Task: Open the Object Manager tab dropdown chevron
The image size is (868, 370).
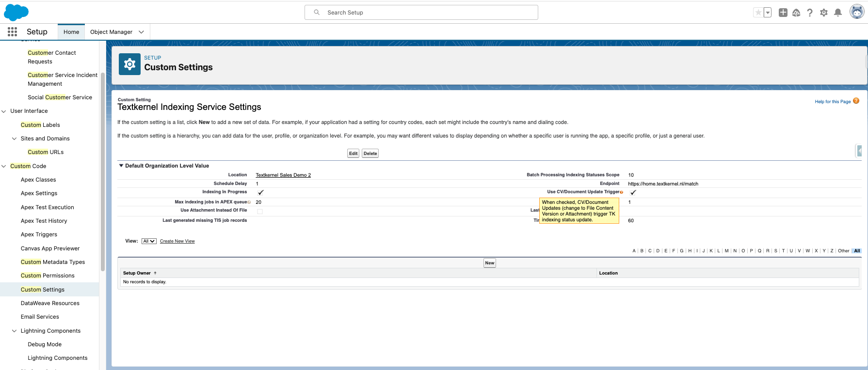Action: tap(142, 32)
